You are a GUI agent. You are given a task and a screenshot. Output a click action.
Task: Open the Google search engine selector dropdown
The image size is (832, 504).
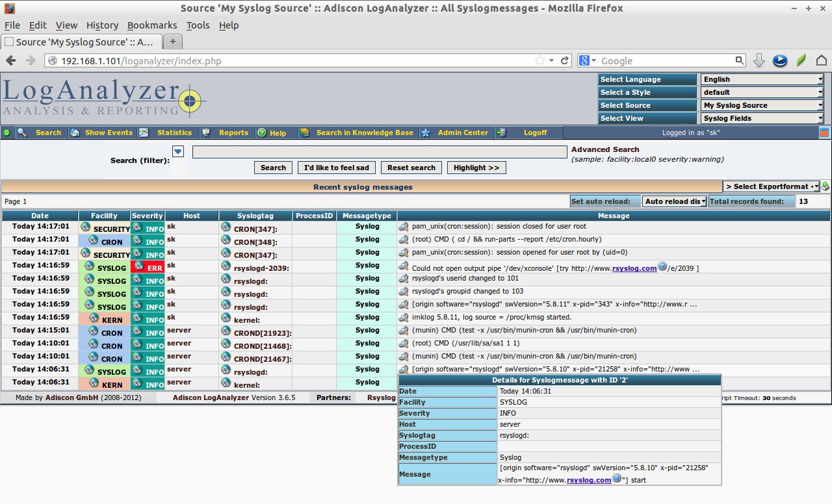pyautogui.click(x=588, y=60)
